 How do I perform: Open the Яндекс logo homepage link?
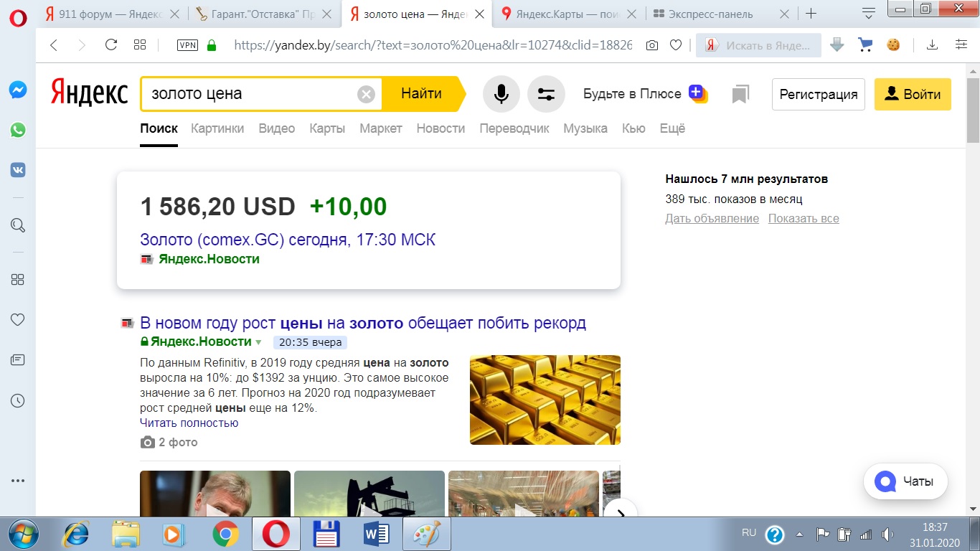pyautogui.click(x=89, y=94)
